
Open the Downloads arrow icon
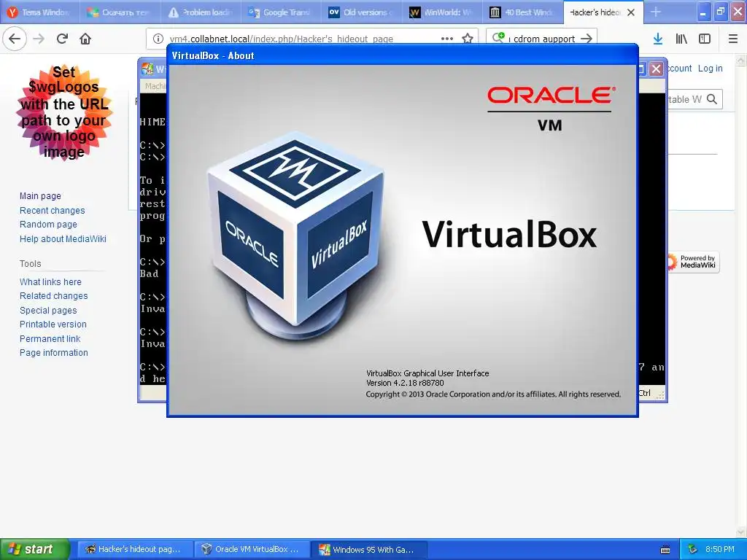click(x=658, y=39)
